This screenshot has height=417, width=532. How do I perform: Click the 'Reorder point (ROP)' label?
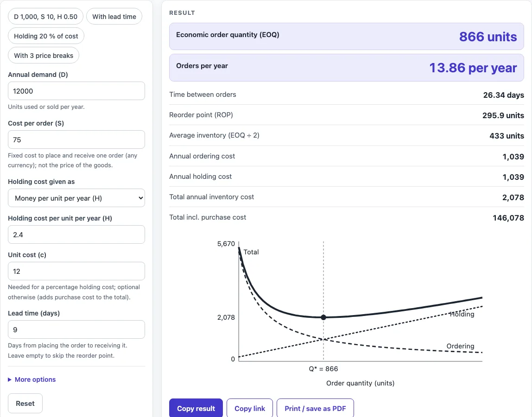tap(201, 115)
